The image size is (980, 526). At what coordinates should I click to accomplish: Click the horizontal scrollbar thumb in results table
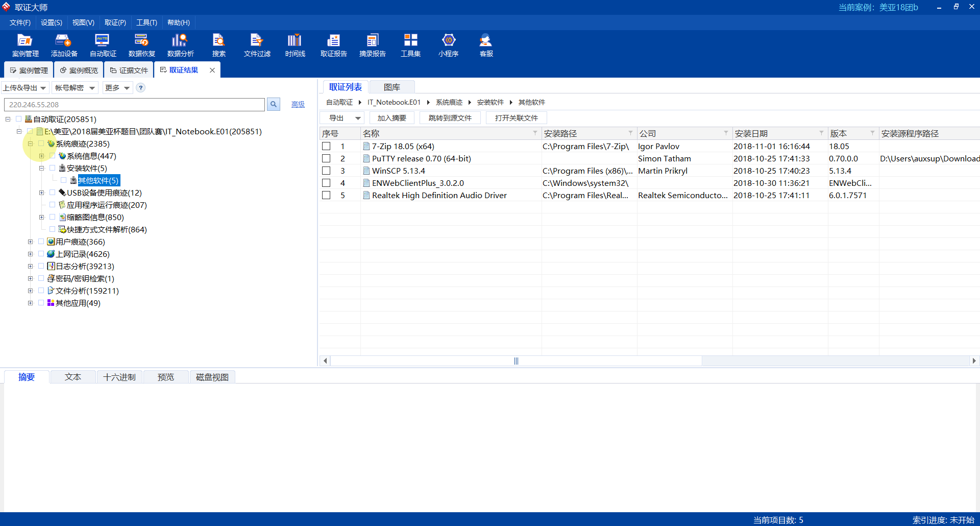pos(516,361)
